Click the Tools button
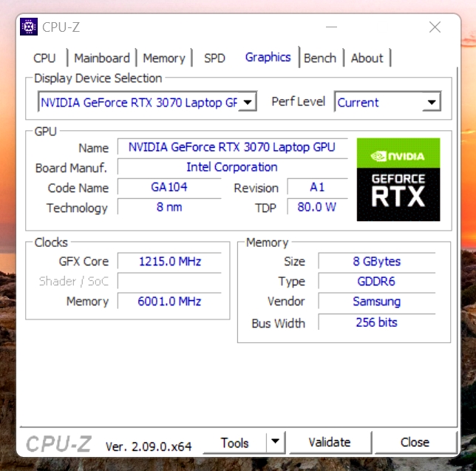 coord(234,442)
